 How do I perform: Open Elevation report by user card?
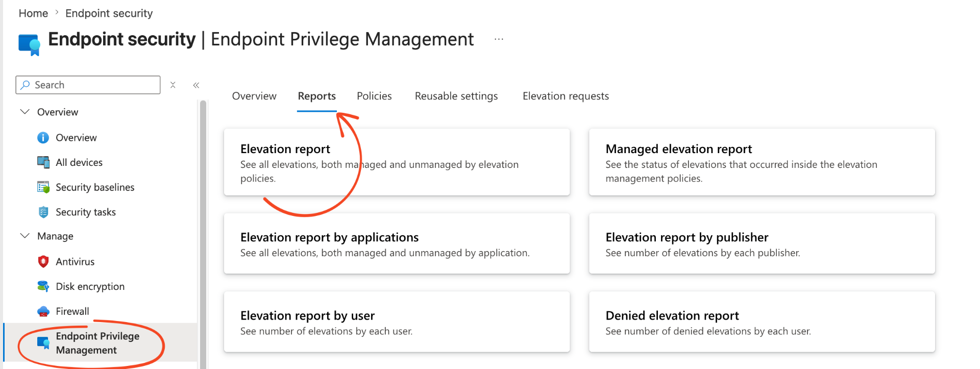(x=397, y=322)
